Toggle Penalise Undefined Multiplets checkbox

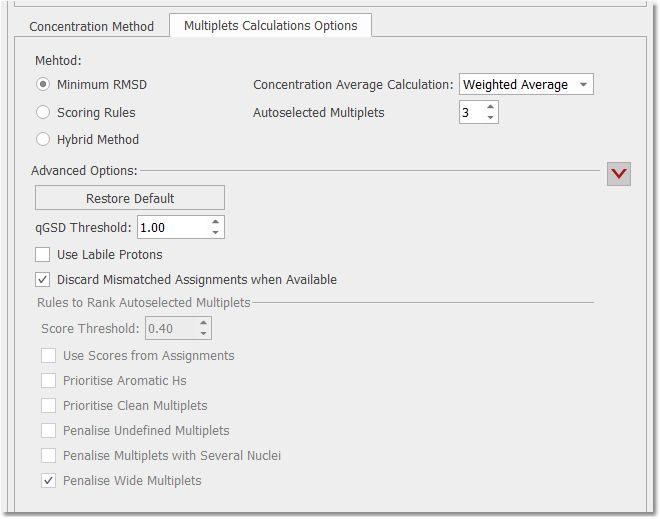48,430
